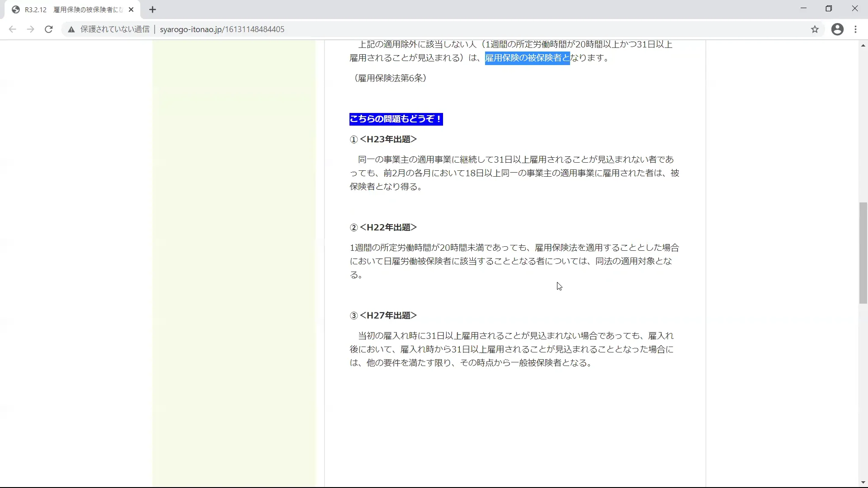Reload the current page

point(49,29)
